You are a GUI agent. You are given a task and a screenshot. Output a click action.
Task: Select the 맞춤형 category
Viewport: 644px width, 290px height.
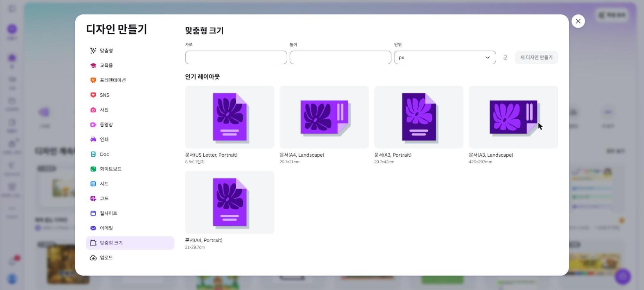pos(130,51)
